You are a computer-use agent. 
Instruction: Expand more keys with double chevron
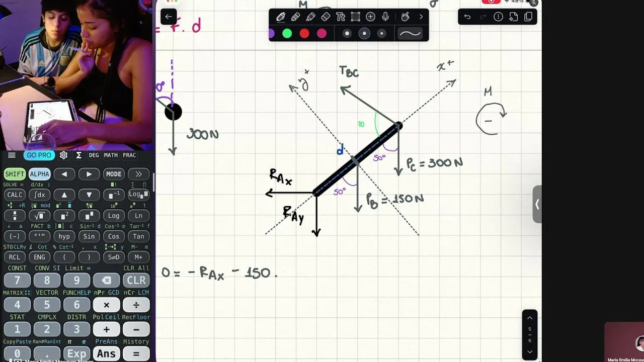click(138, 174)
